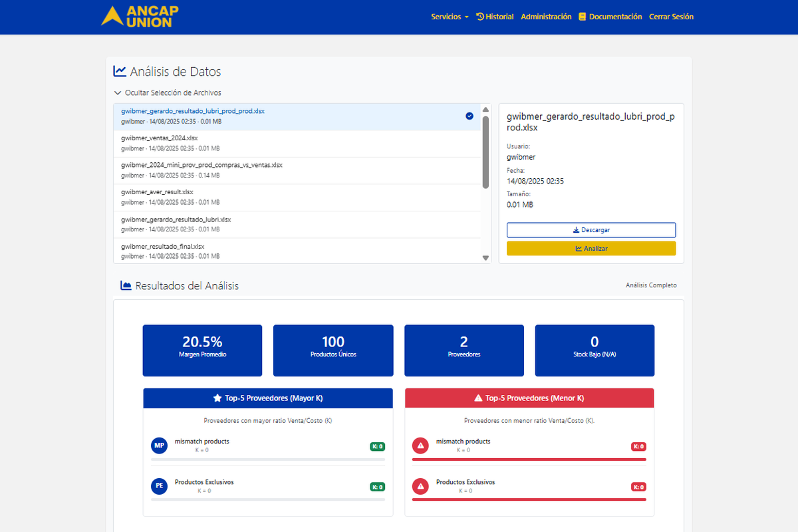Viewport: 798px width, 532px height.
Task: Open the Administración menu item
Action: [x=546, y=17]
